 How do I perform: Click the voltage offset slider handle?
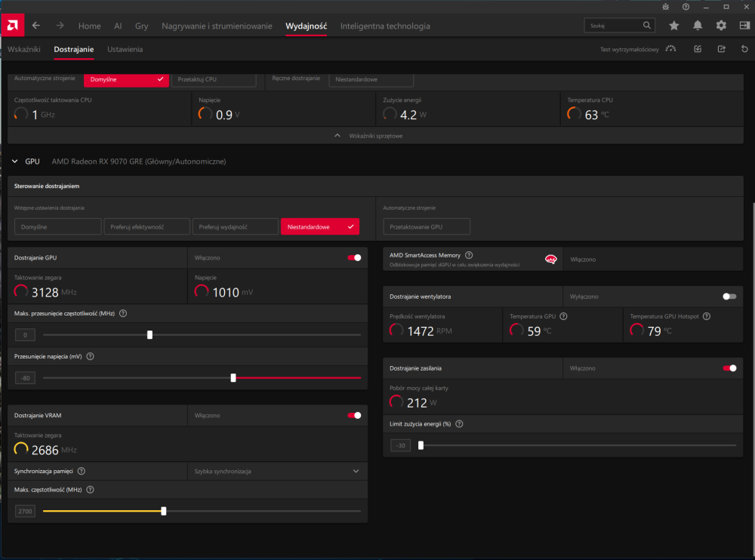click(x=233, y=378)
